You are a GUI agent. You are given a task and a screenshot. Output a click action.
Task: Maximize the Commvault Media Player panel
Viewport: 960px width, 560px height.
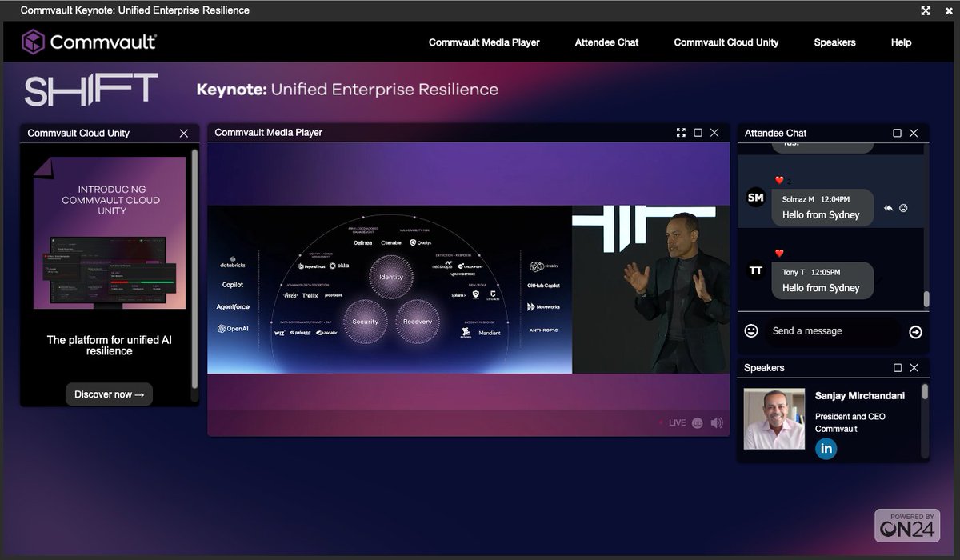pyautogui.click(x=698, y=133)
